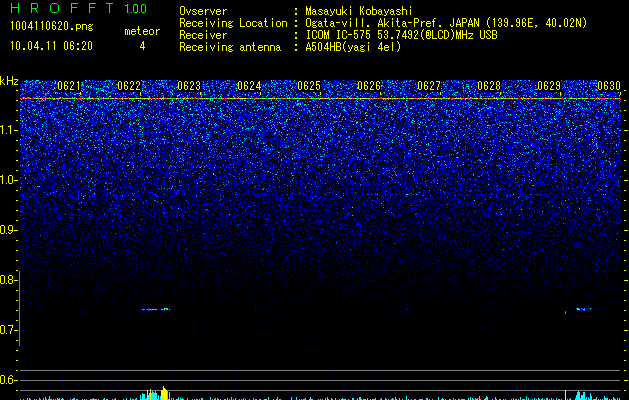
Task: Click the 0627 time marker
Action: [x=429, y=86]
